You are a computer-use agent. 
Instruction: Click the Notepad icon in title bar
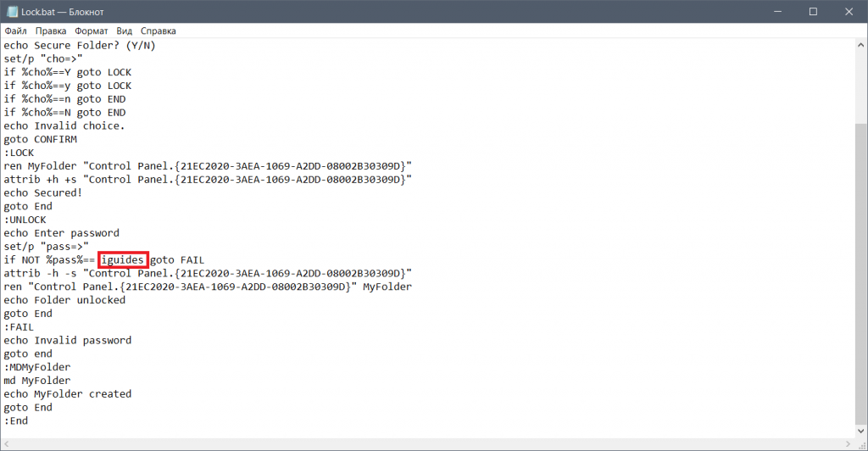12,12
